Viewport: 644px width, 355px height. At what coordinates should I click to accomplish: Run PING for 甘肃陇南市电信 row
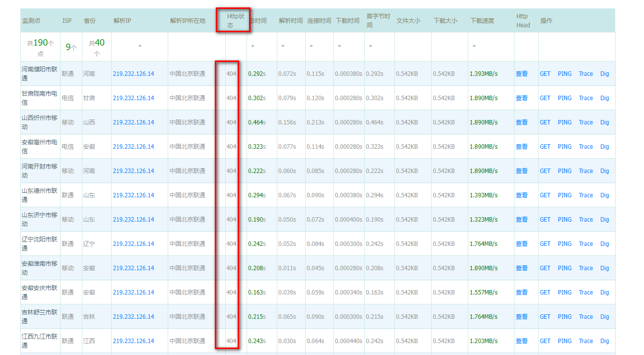(x=565, y=98)
